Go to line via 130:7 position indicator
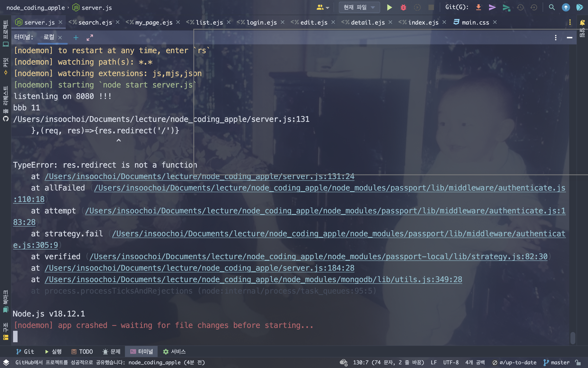 (x=388, y=363)
